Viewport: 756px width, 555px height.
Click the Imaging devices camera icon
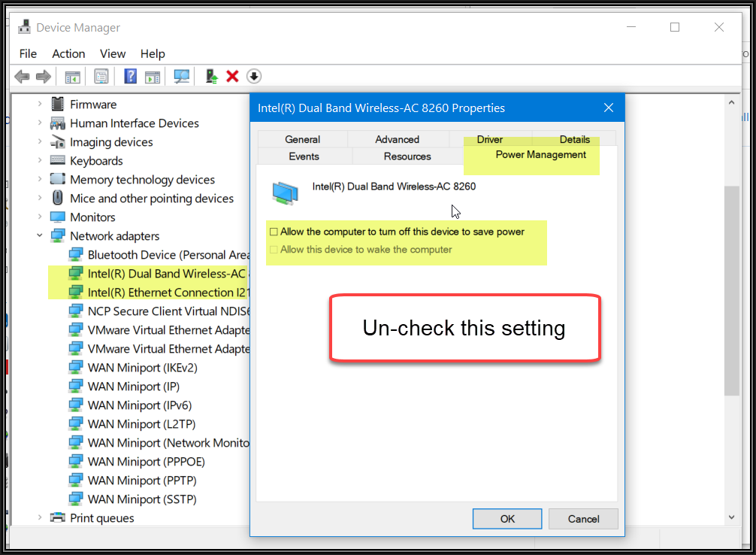[x=57, y=142]
